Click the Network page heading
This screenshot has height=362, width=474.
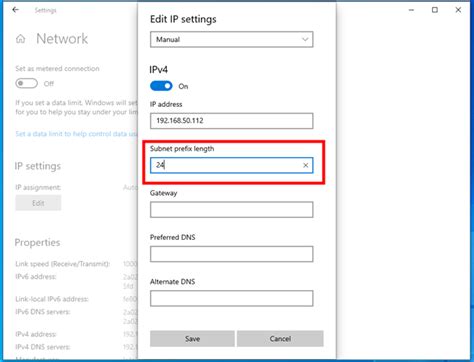click(62, 39)
